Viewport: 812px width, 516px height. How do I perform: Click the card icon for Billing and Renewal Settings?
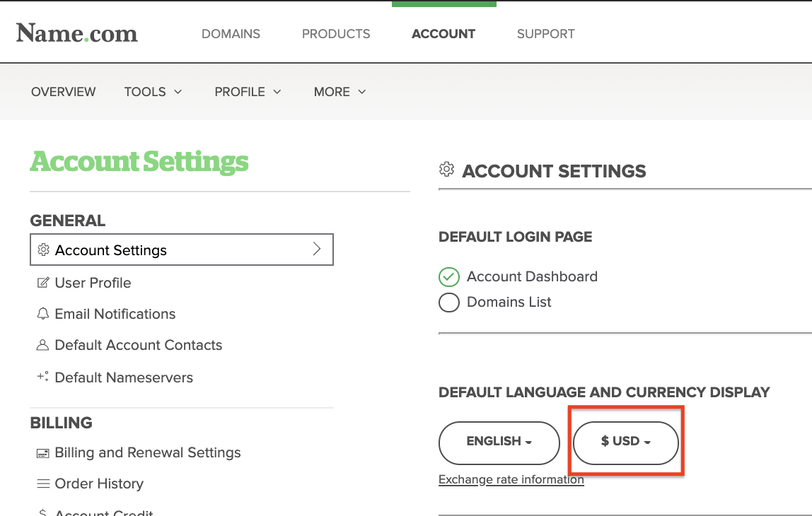pyautogui.click(x=43, y=453)
